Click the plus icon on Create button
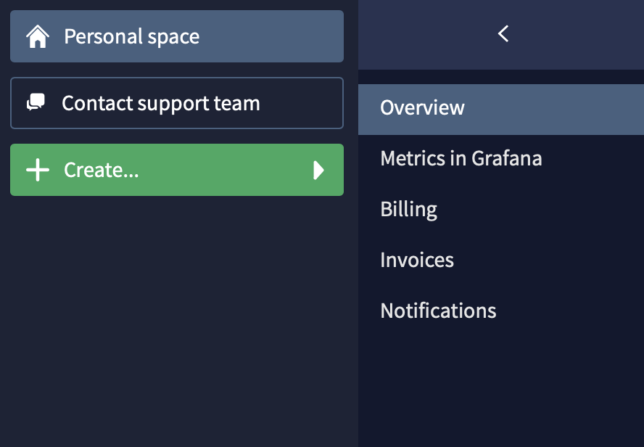Image resolution: width=644 pixels, height=447 pixels. [x=37, y=170]
